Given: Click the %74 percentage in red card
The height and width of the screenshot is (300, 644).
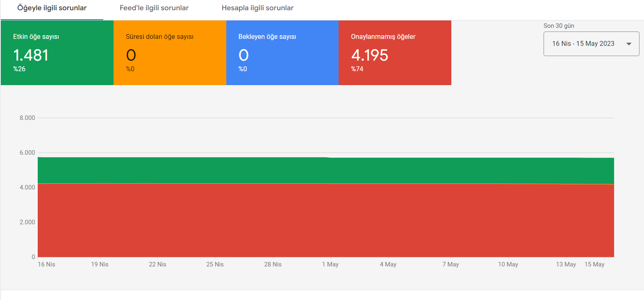Looking at the screenshot, I should (x=357, y=69).
